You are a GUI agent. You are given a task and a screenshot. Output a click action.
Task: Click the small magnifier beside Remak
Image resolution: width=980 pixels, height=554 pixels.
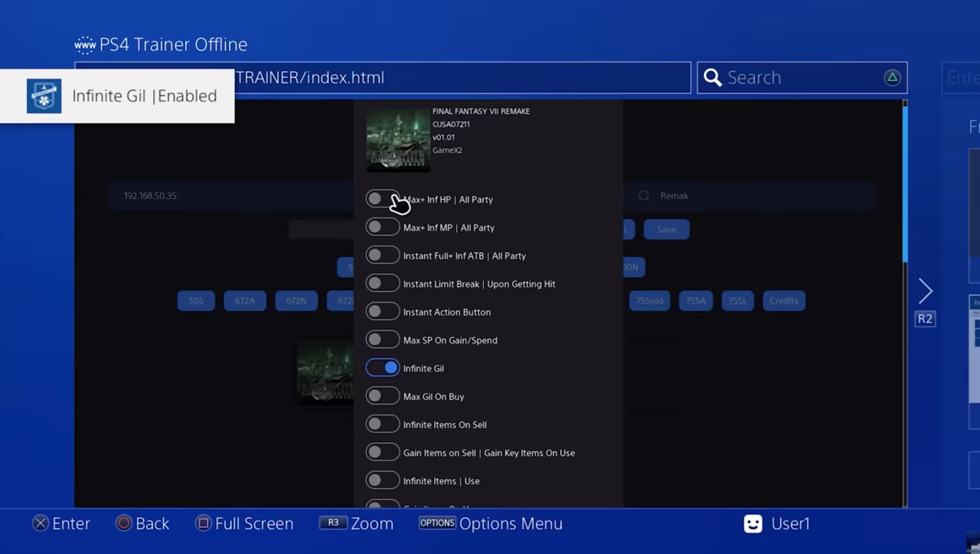[644, 195]
